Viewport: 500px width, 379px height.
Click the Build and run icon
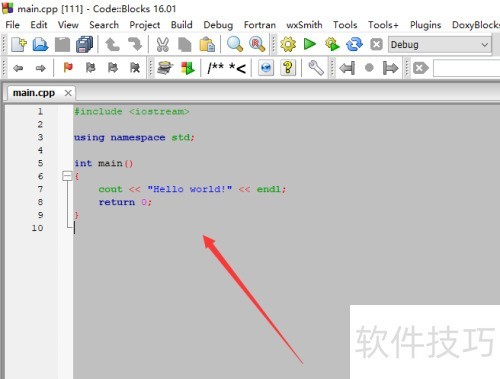tap(332, 44)
